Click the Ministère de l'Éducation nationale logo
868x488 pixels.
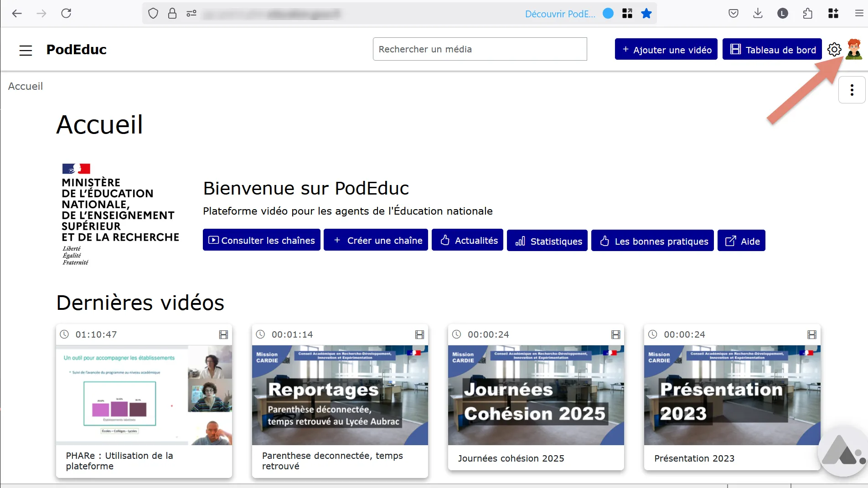click(x=120, y=215)
